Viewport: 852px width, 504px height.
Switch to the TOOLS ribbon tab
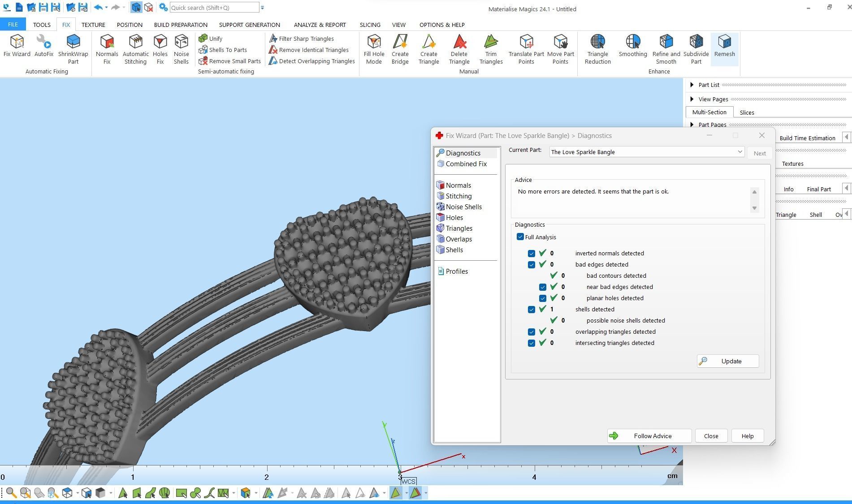click(x=42, y=25)
